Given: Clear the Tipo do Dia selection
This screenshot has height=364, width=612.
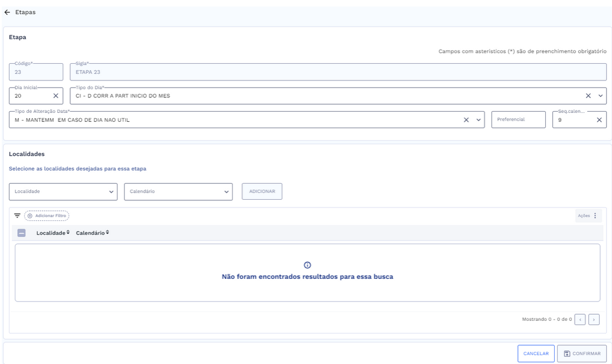Looking at the screenshot, I should tap(588, 96).
